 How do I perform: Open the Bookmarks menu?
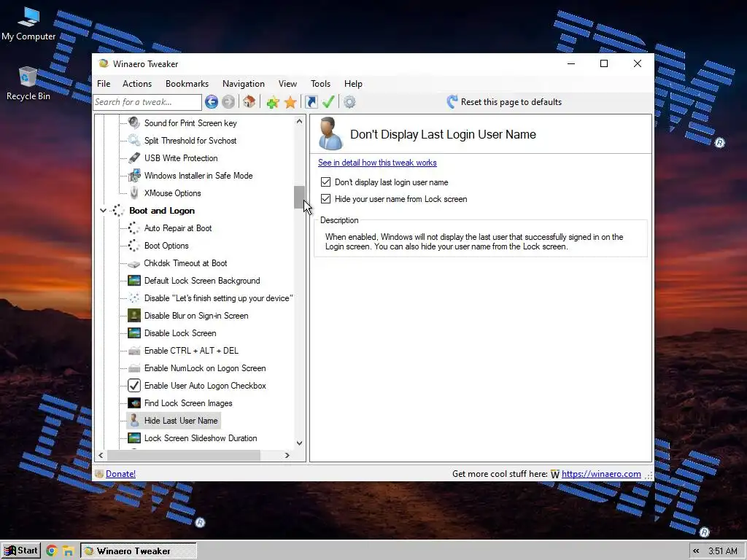(x=187, y=84)
